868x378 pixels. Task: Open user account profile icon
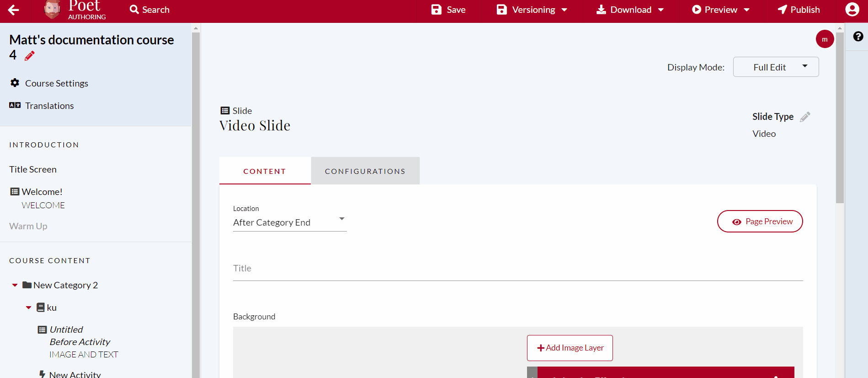coord(852,10)
